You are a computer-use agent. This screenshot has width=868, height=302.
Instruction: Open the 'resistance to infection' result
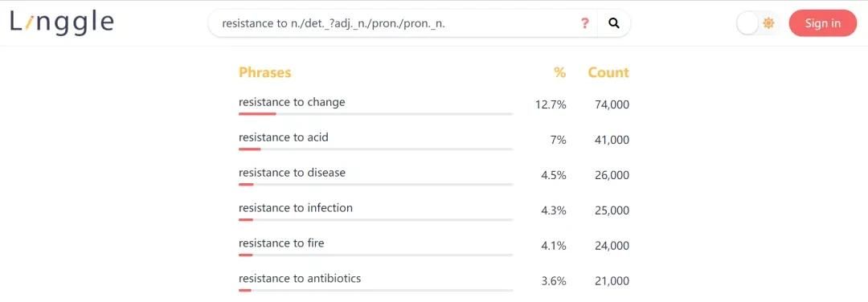[x=296, y=208]
